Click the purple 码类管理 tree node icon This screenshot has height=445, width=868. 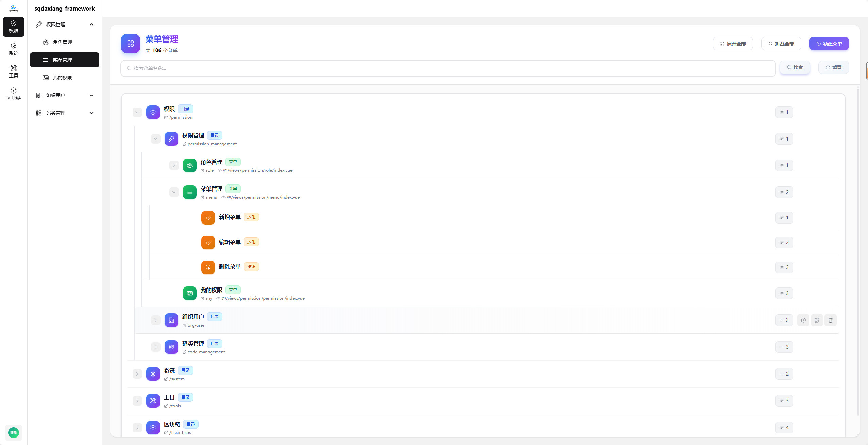[x=171, y=347]
